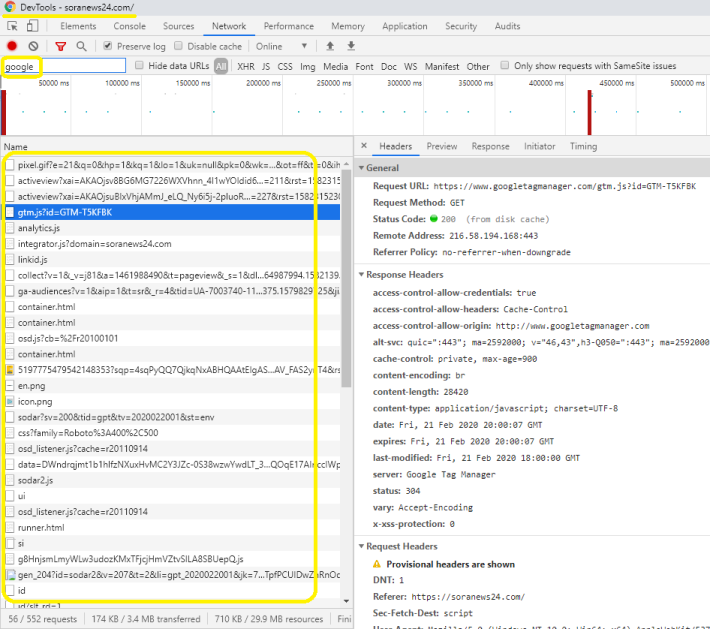This screenshot has height=629, width=710.
Task: Toggle the red filter funnel icon
Action: 61,46
